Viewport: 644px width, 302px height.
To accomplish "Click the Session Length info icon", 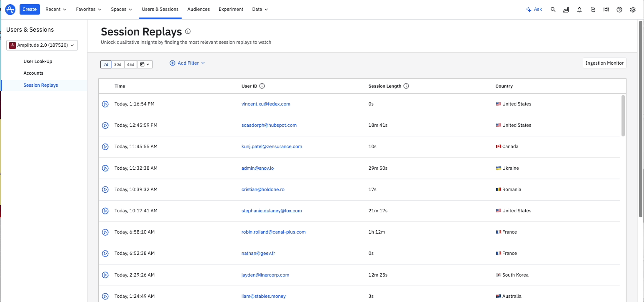I will [406, 86].
